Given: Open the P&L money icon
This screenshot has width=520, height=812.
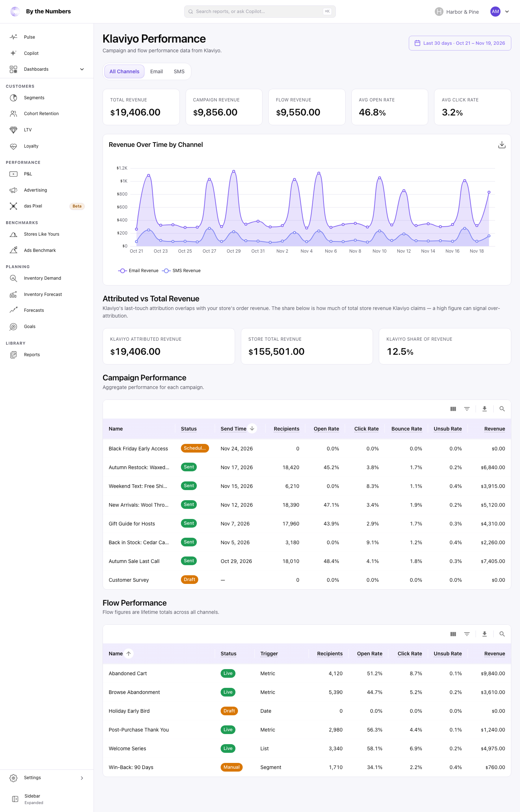Looking at the screenshot, I should click(x=13, y=174).
